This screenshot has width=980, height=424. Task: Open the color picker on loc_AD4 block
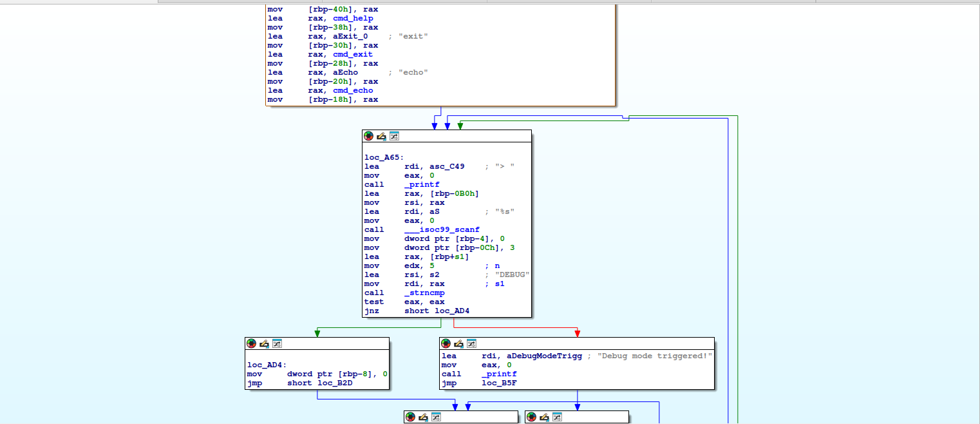251,343
